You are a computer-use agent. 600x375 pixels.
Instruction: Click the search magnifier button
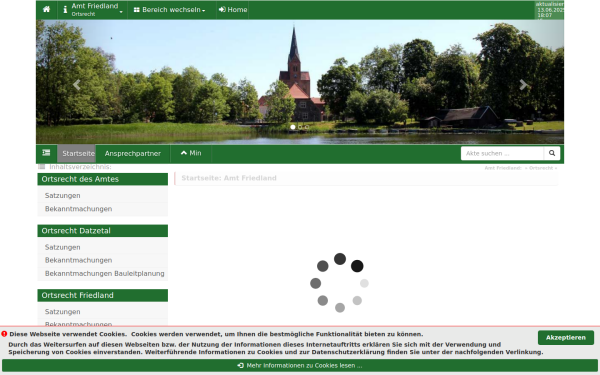pyautogui.click(x=552, y=153)
